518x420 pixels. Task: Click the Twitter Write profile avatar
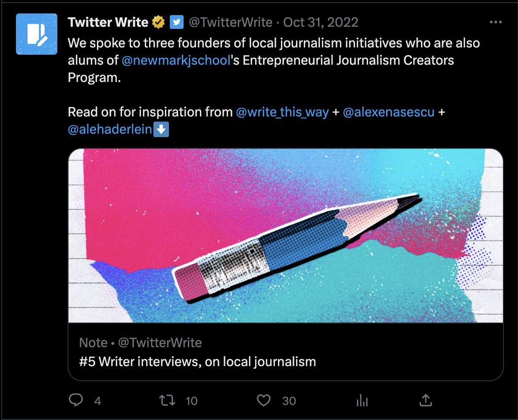click(37, 34)
